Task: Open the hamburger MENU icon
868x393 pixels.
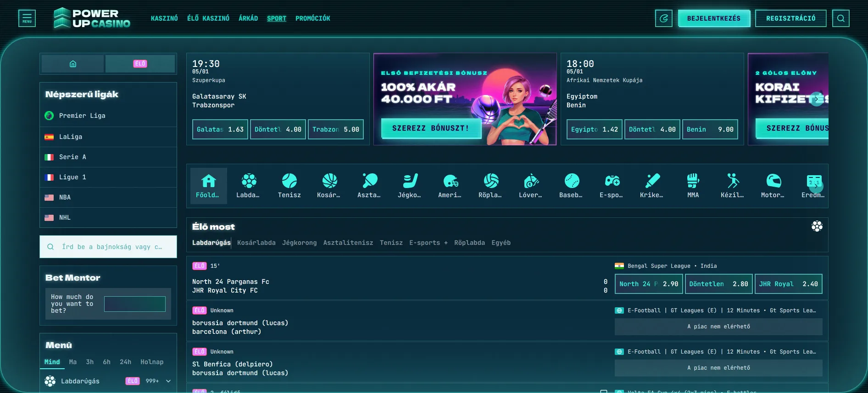Action: point(27,18)
